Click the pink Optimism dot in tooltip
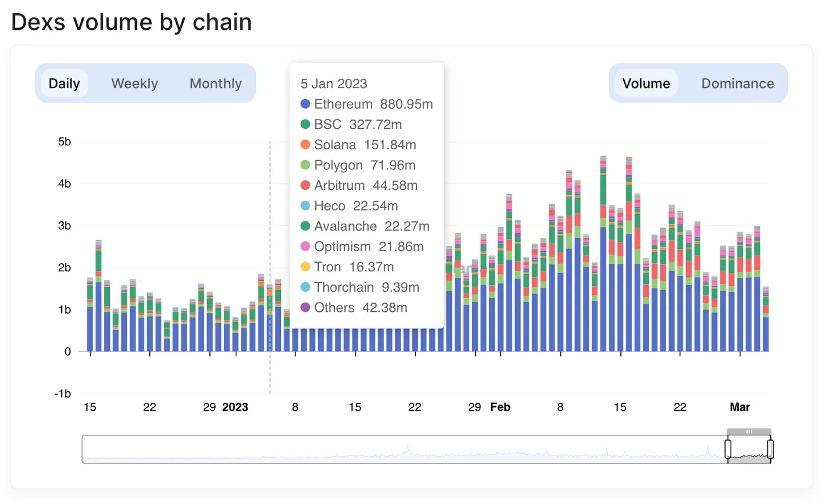824x504 pixels. [305, 247]
